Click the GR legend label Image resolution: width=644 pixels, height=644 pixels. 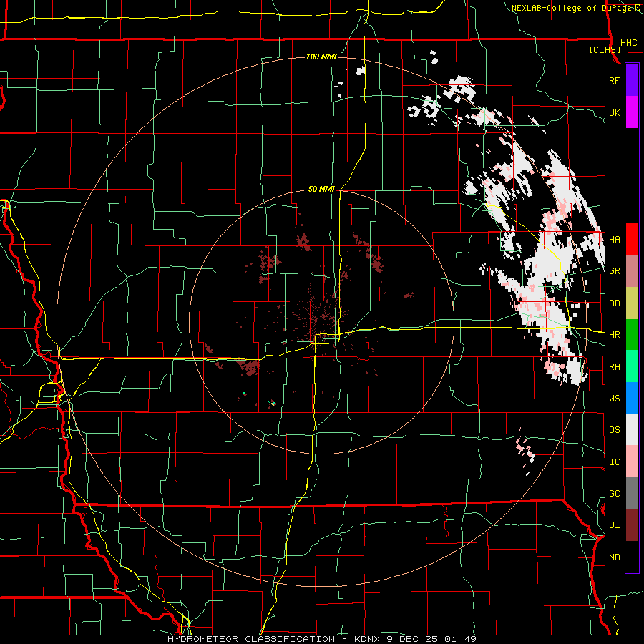pyautogui.click(x=614, y=271)
